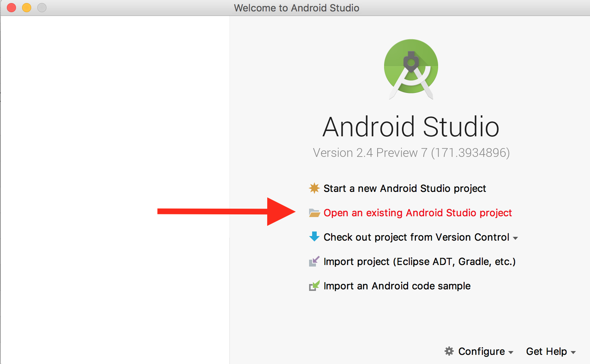Select Check out project from Version Control
The width and height of the screenshot is (590, 364).
click(x=416, y=237)
